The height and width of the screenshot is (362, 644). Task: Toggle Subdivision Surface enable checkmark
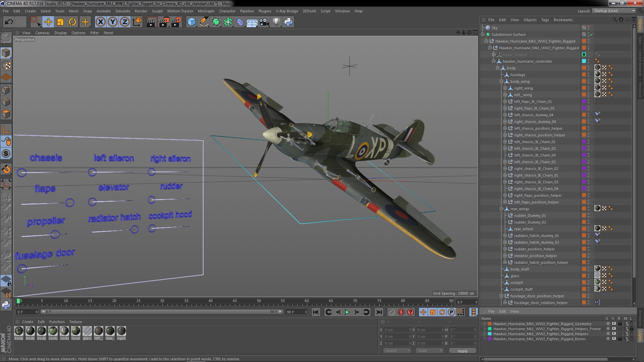tap(592, 35)
